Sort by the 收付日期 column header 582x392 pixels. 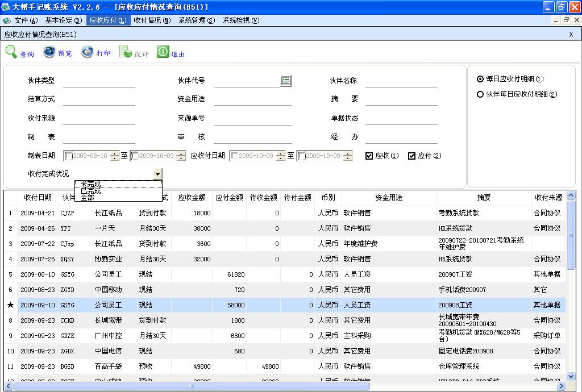(38, 198)
